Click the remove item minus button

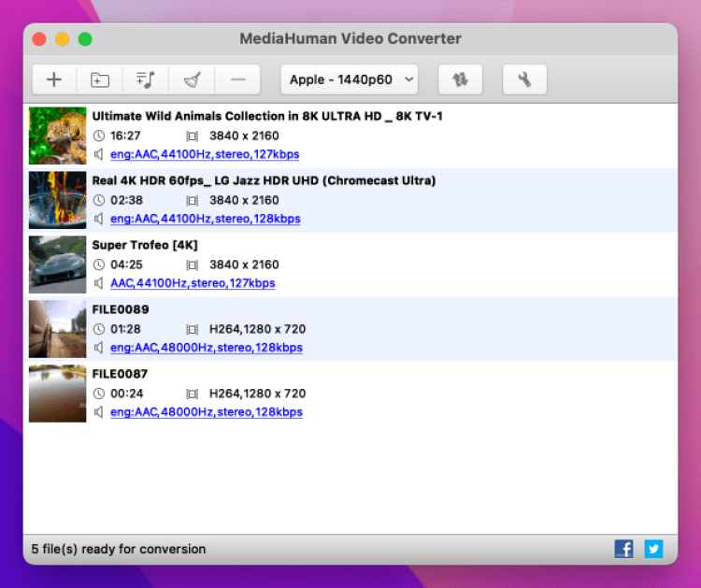(237, 79)
